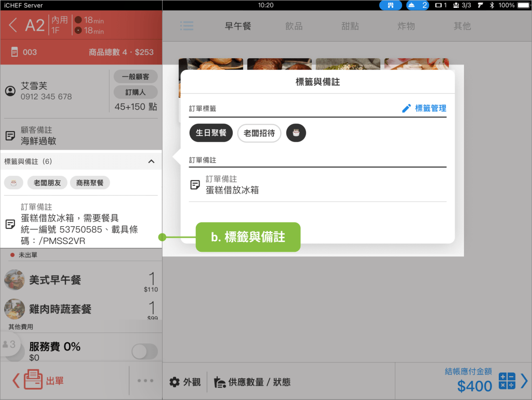The width and height of the screenshot is (532, 400).
Task: Collapse the 標籤與備註 section
Action: pos(151,161)
